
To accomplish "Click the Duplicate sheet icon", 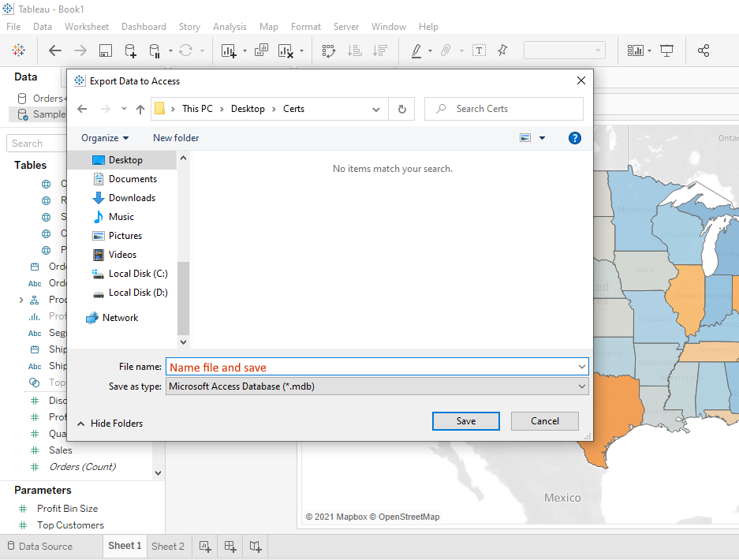I will (x=261, y=50).
